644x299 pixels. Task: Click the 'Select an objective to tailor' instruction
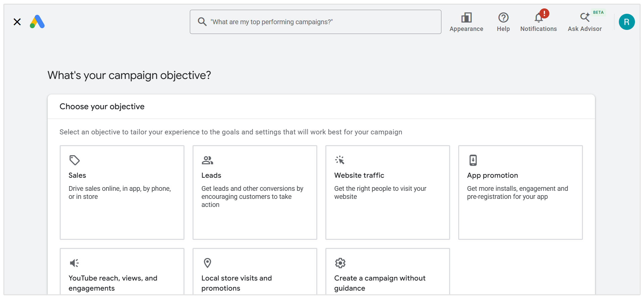pos(231,132)
